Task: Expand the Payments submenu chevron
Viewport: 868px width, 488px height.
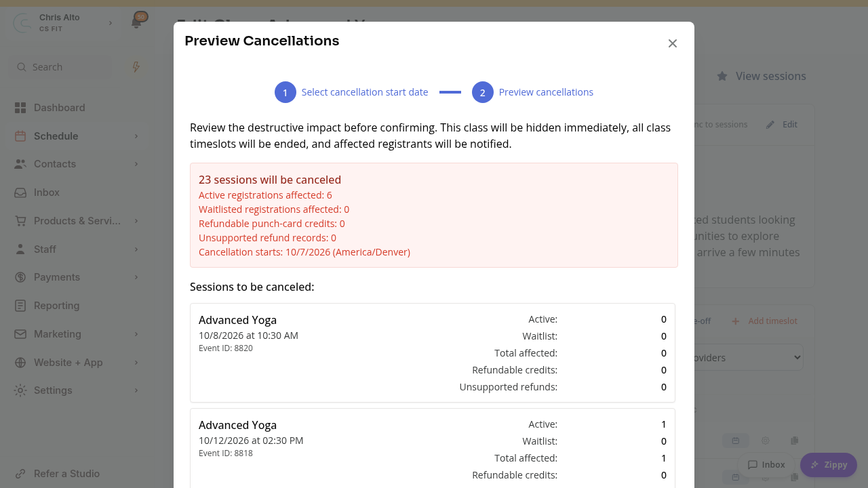Action: tap(136, 277)
